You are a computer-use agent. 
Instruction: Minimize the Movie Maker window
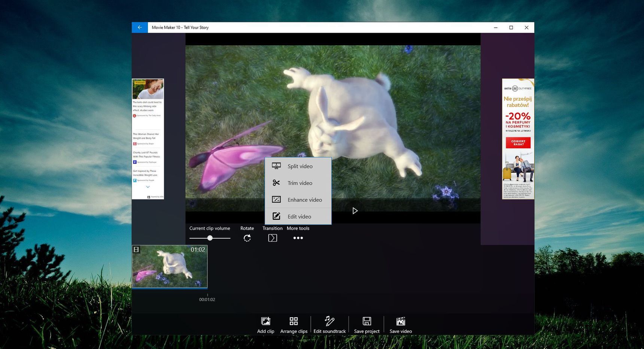[x=496, y=27]
